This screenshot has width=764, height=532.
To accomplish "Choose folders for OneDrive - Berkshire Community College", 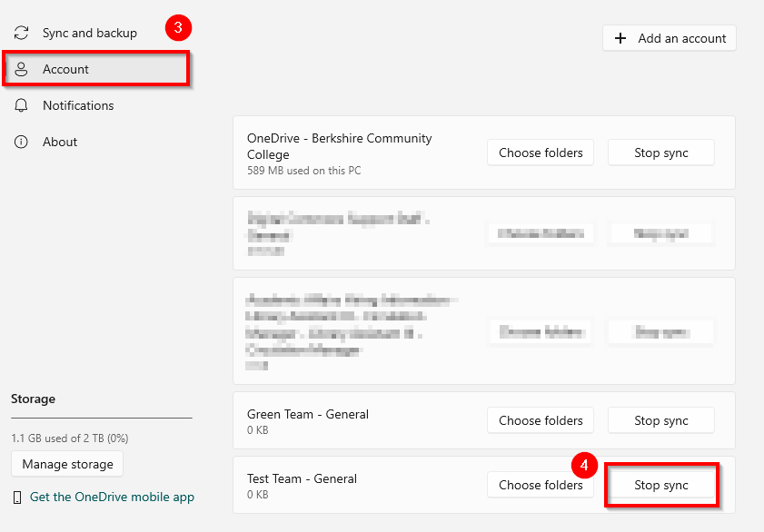I will [x=541, y=153].
